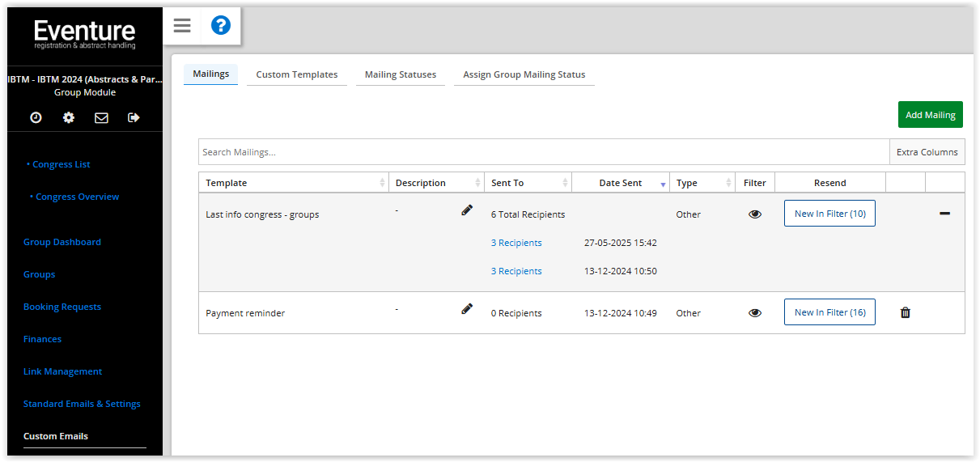Delete the Payment reminder mailing

coord(906,312)
